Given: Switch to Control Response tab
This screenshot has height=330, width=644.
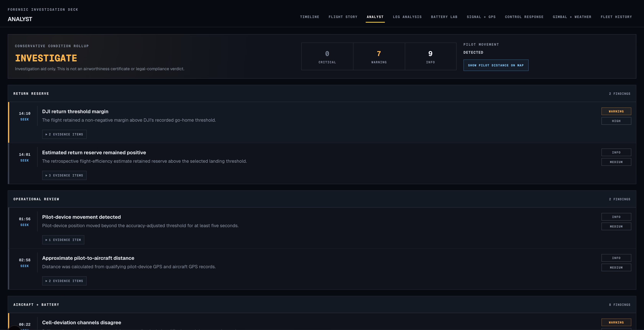Looking at the screenshot, I should coord(524,17).
